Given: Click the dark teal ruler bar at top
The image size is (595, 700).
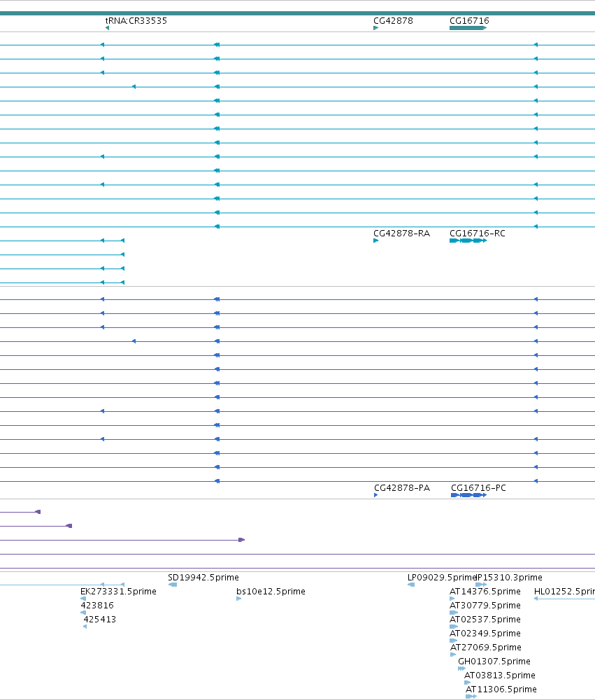Looking at the screenshot, I should (x=297, y=13).
